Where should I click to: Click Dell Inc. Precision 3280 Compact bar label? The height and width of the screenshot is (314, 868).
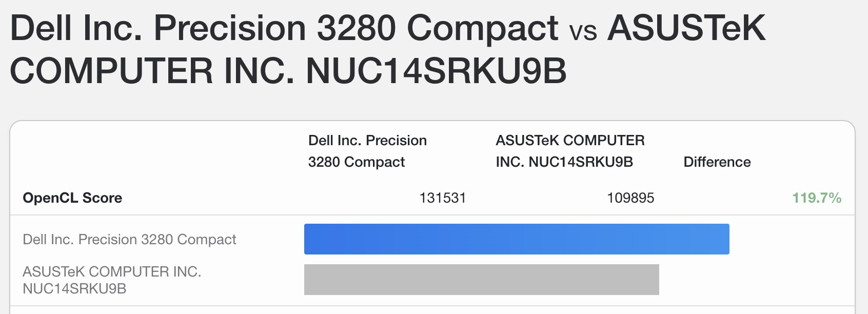tap(129, 240)
